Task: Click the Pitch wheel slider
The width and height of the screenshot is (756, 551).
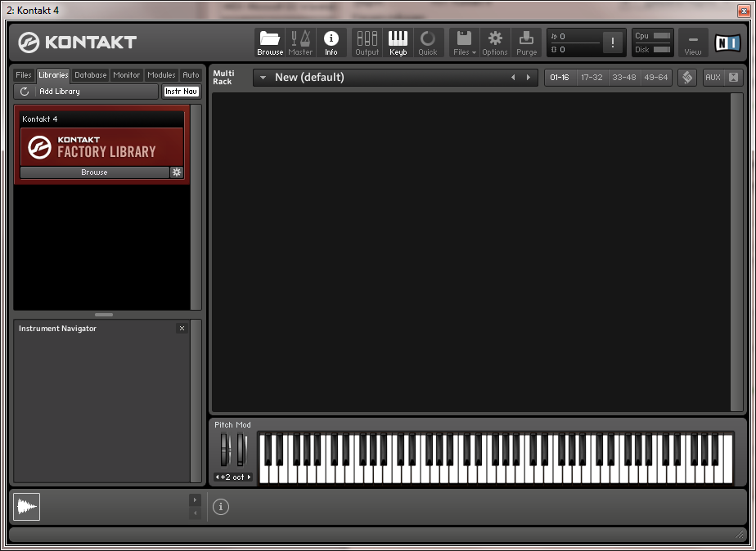Action: [225, 450]
